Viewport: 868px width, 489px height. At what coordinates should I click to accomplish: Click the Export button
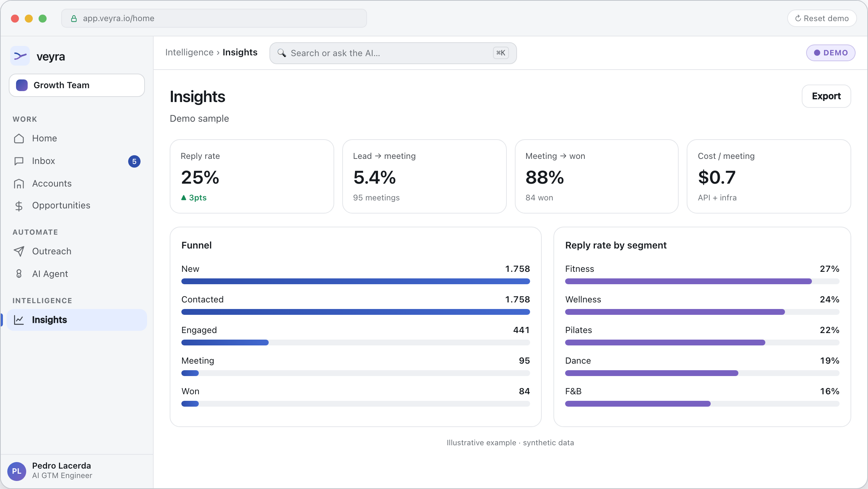826,96
